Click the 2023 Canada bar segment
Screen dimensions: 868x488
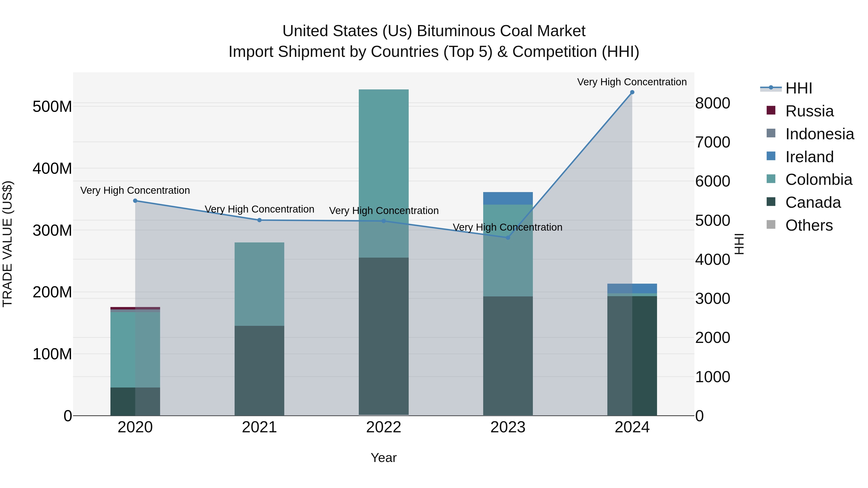click(x=508, y=356)
